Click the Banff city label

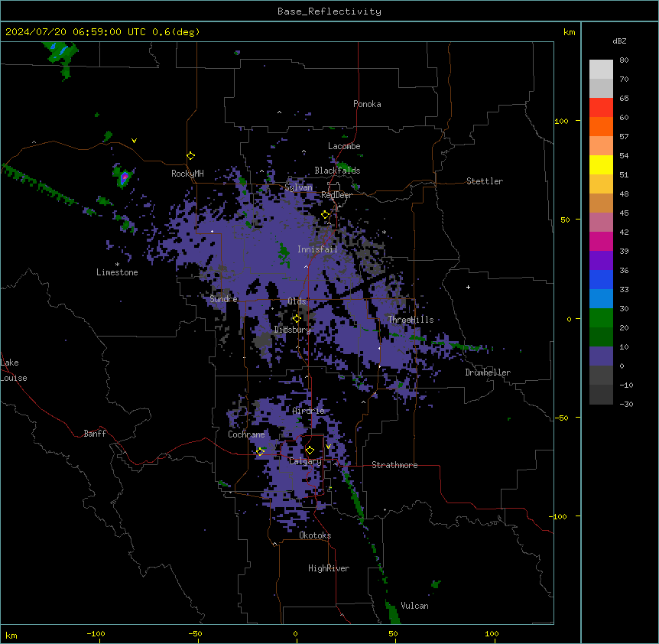click(x=95, y=434)
